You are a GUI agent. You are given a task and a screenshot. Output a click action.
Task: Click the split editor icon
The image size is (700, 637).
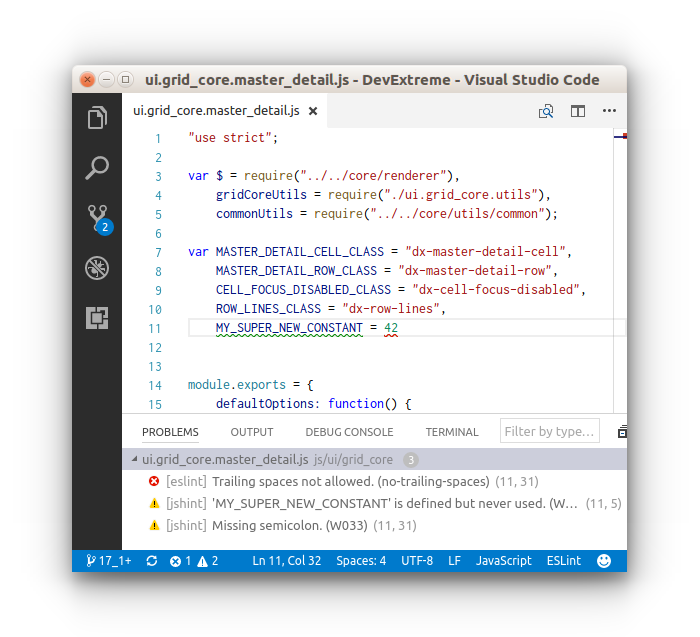click(578, 111)
